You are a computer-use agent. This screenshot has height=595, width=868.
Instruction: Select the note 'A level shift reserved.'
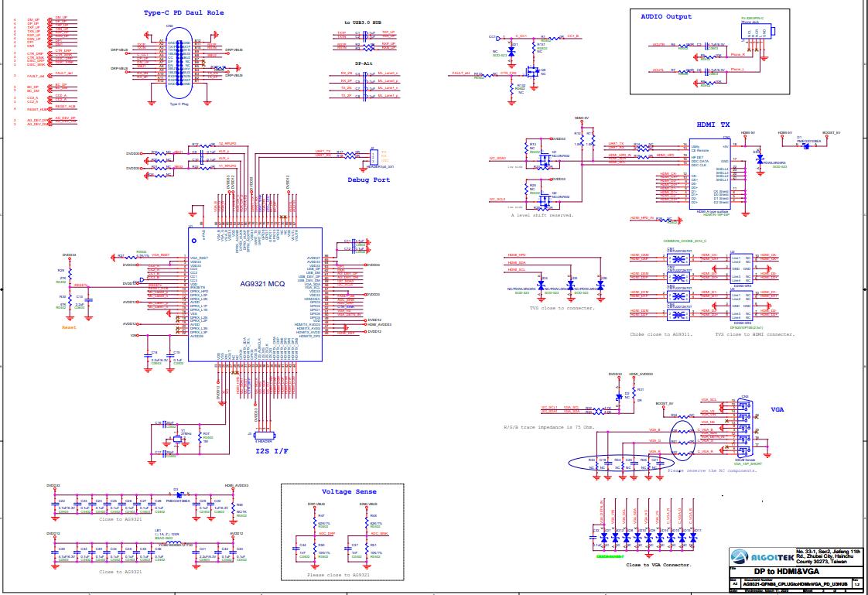point(542,215)
